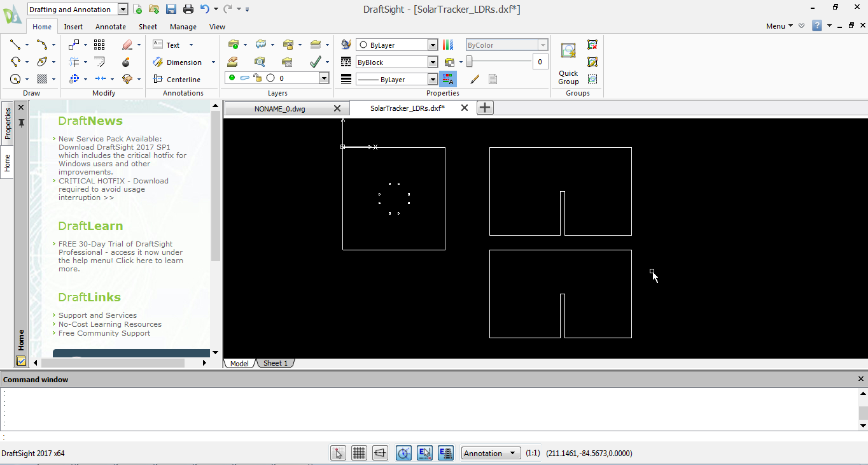Click the New document icon

137,9
